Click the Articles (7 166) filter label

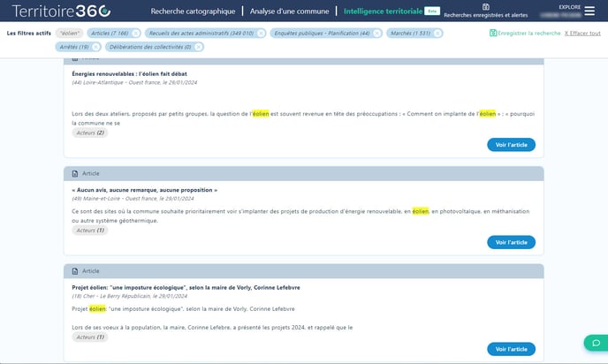click(110, 34)
